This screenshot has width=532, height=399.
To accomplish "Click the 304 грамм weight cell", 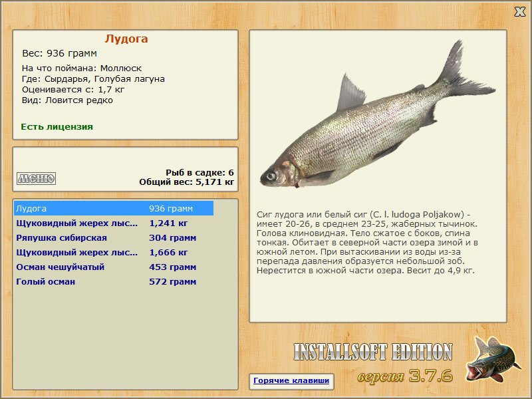I will tap(172, 238).
